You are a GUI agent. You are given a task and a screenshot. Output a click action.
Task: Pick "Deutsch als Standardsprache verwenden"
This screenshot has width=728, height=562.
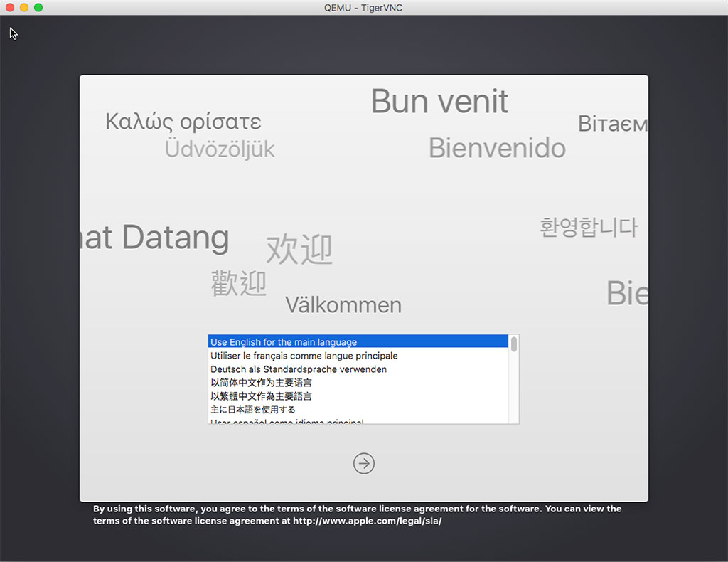[358, 369]
